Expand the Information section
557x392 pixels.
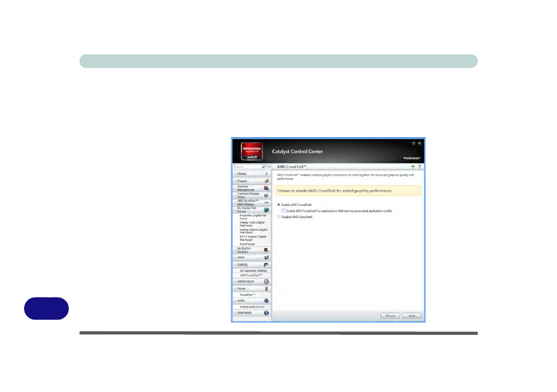pyautogui.click(x=235, y=313)
